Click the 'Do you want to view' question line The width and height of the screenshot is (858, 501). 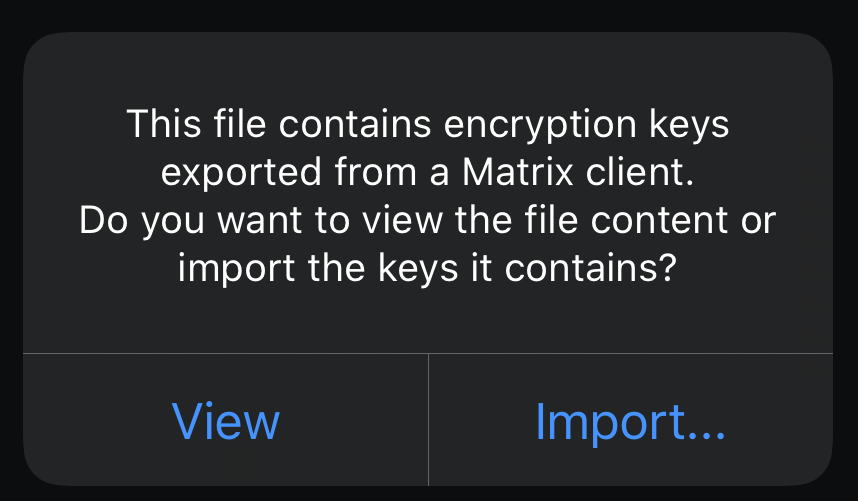coord(428,220)
